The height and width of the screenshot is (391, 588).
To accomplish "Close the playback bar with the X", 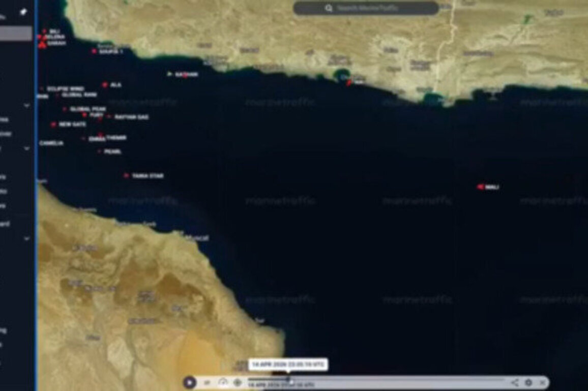I will pyautogui.click(x=542, y=382).
